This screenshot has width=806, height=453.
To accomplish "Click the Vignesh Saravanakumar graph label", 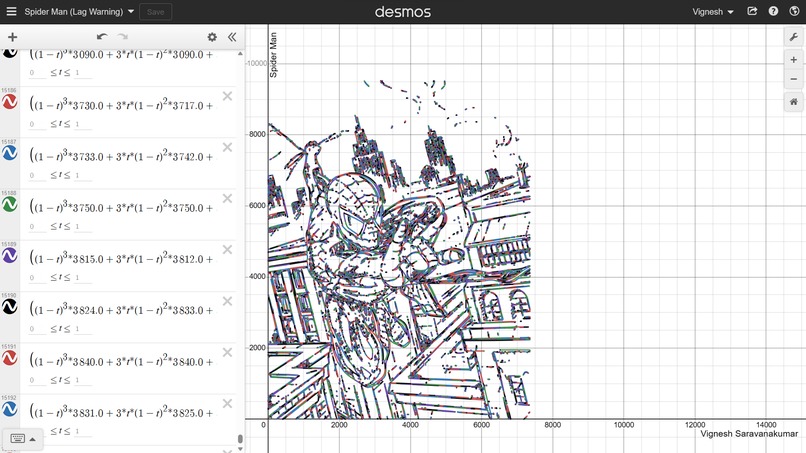I will pyautogui.click(x=749, y=434).
